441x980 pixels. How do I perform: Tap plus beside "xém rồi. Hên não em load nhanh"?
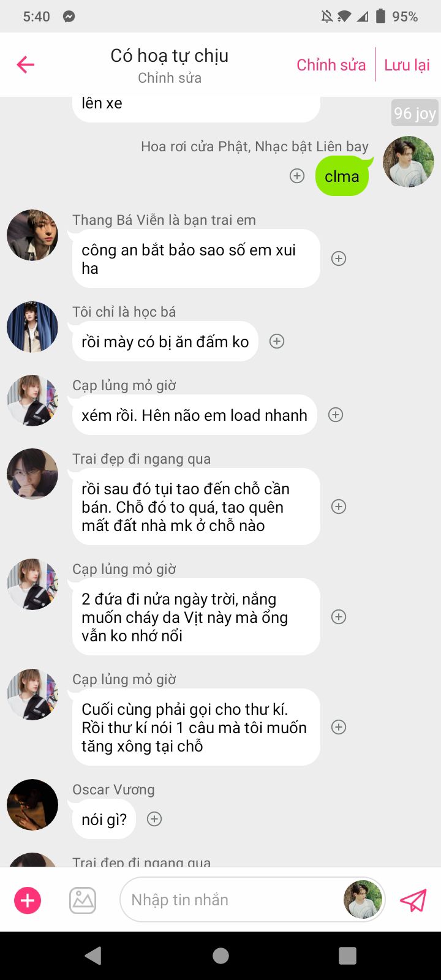tap(336, 415)
